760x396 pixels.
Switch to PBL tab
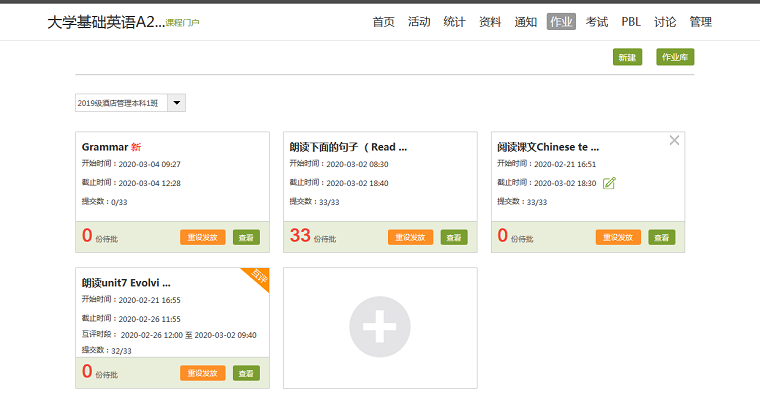pyautogui.click(x=631, y=22)
